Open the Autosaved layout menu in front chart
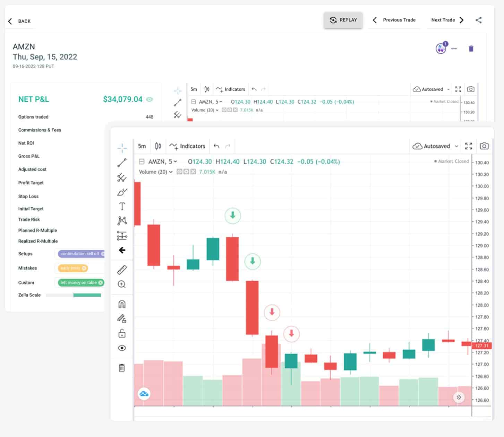The image size is (504, 437). (431, 146)
